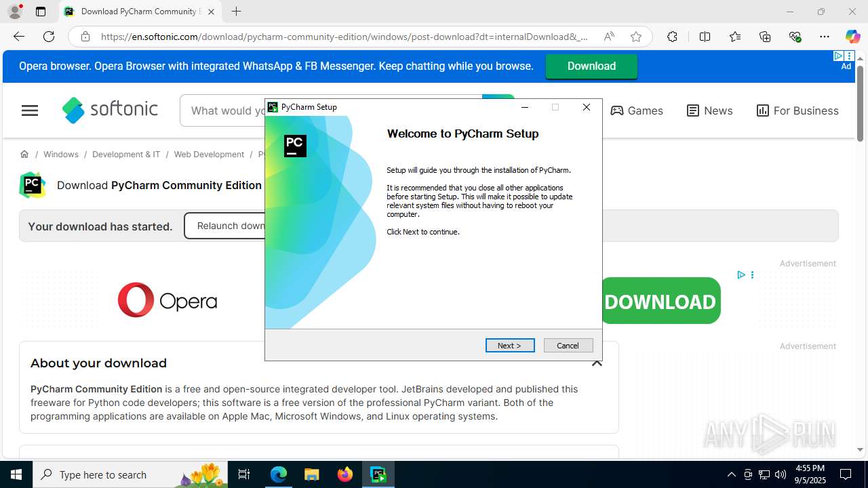Image resolution: width=868 pixels, height=488 pixels.
Task: Add page to favorites star
Action: pyautogui.click(x=636, y=37)
